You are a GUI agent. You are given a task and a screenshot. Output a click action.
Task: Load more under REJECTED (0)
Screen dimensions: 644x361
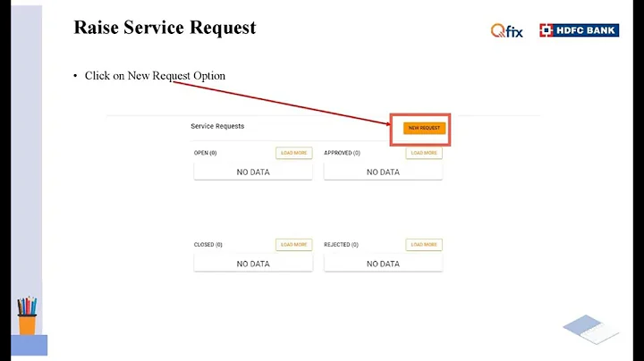424,245
